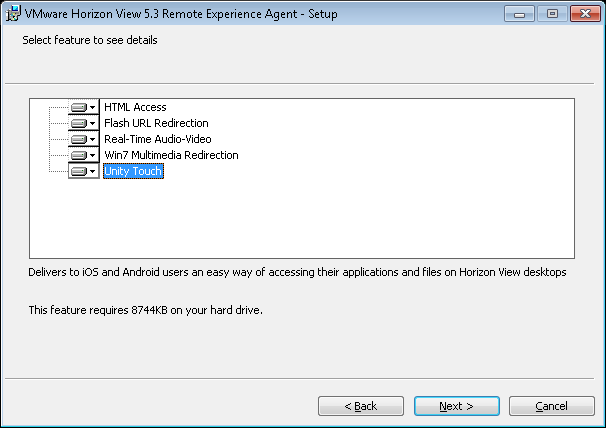Select the Flash URL Redirection feature
Viewport: 606px width, 428px height.
pyautogui.click(x=156, y=123)
